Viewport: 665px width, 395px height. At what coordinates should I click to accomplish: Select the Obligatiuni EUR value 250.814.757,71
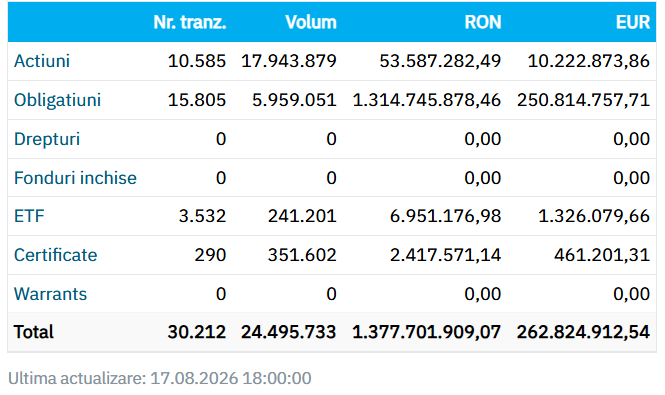(583, 101)
